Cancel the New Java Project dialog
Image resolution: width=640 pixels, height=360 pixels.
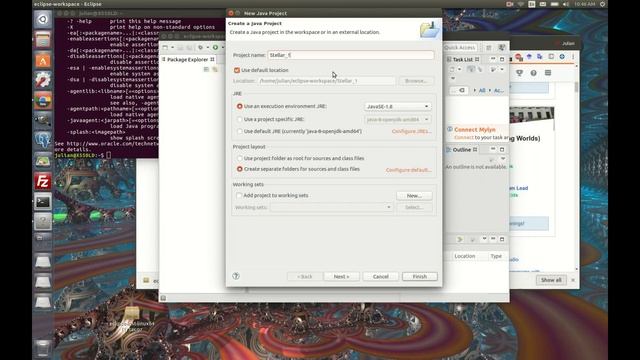pos(380,277)
